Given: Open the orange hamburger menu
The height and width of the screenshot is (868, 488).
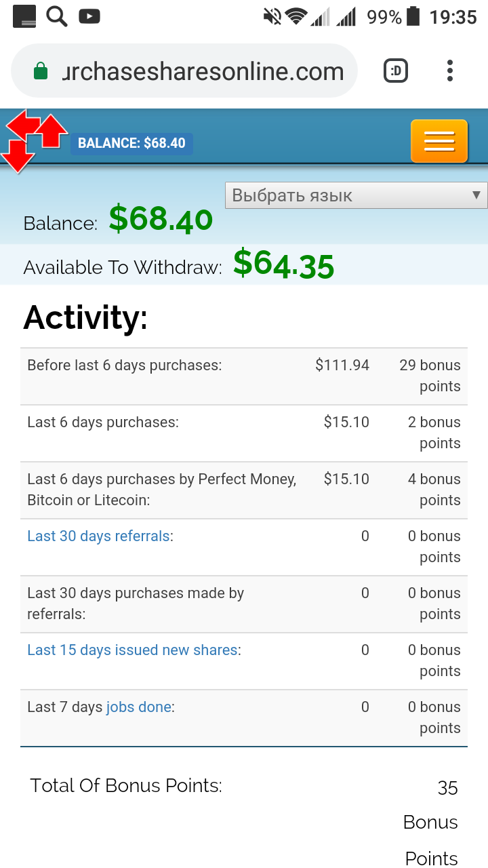Looking at the screenshot, I should pyautogui.click(x=439, y=141).
